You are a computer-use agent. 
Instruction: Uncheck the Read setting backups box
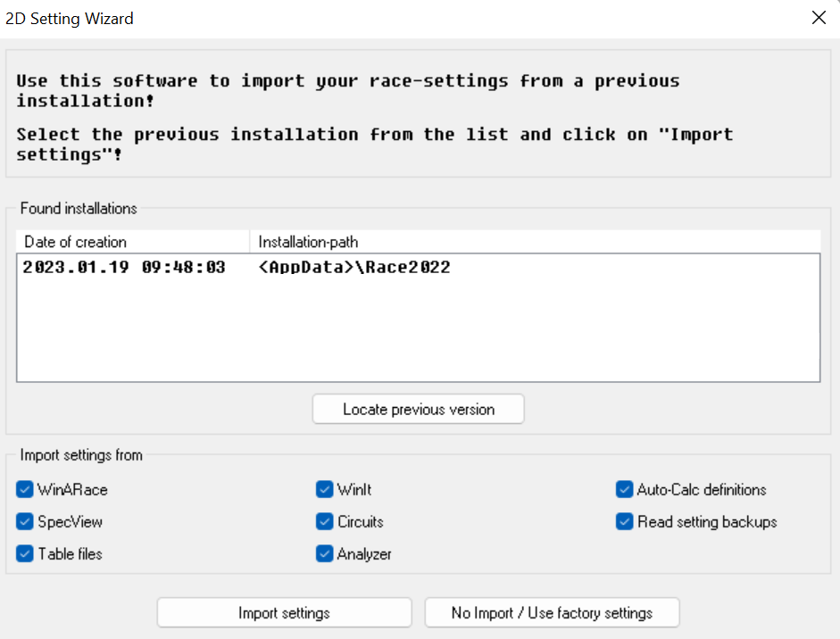[625, 522]
